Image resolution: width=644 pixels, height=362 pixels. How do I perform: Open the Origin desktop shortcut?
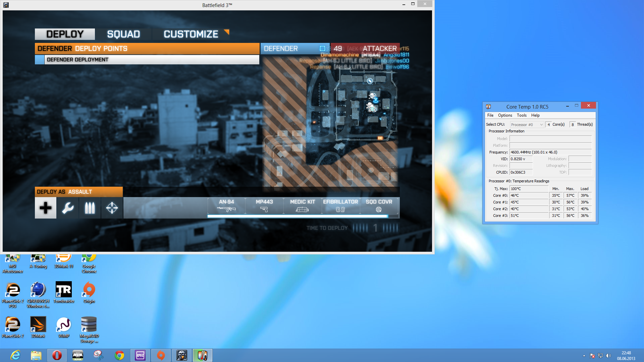pyautogui.click(x=89, y=292)
